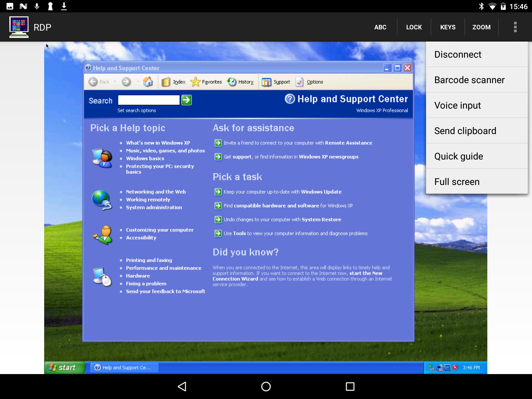Click into the Search text field

pos(149,100)
